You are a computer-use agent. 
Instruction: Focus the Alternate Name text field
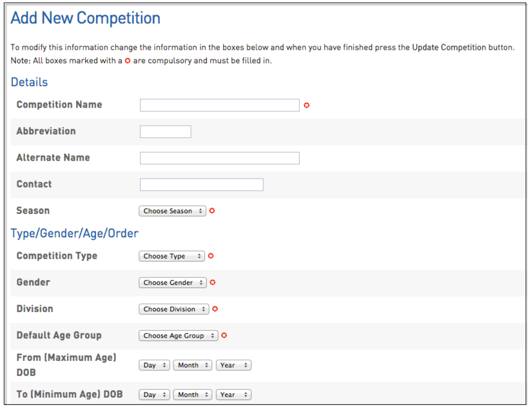point(219,158)
